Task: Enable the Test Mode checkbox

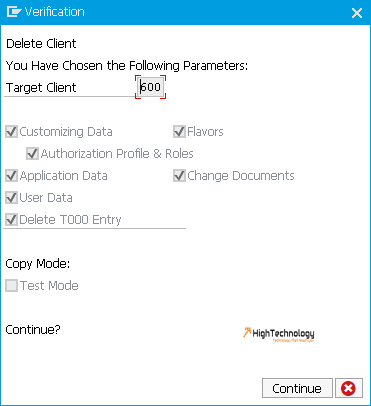Action: tap(12, 286)
